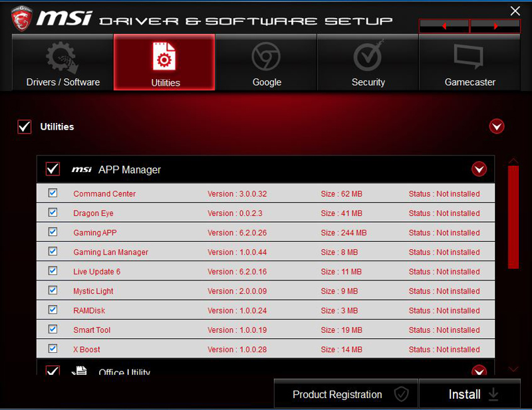
Task: Switch to the Google tab
Action: click(x=266, y=62)
